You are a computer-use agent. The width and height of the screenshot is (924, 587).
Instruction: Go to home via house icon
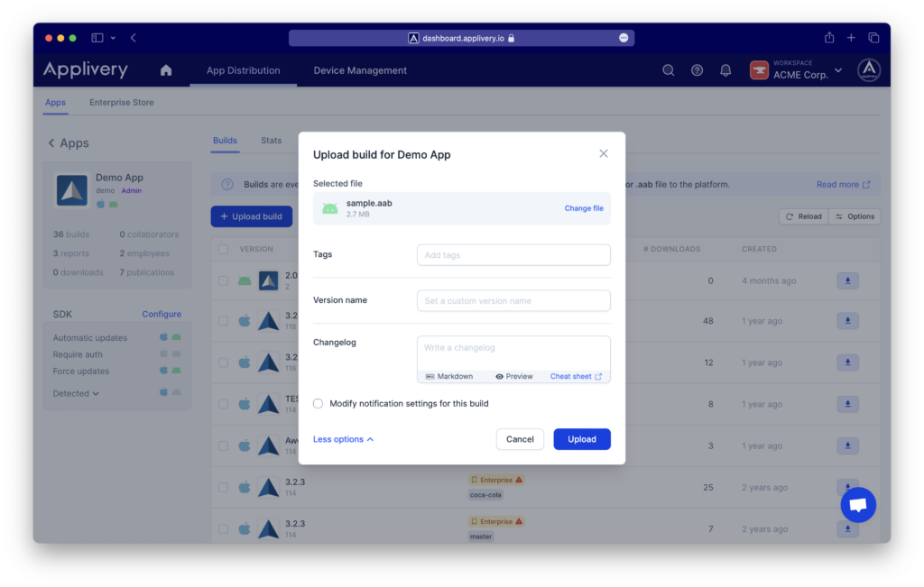coord(166,70)
